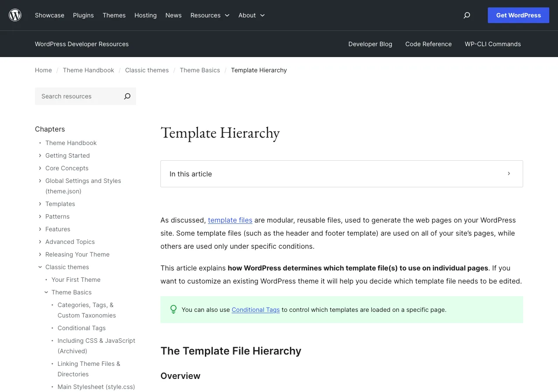Open the Conditional Tags link in tip box
Screen dimensions: 558x392
click(x=255, y=310)
